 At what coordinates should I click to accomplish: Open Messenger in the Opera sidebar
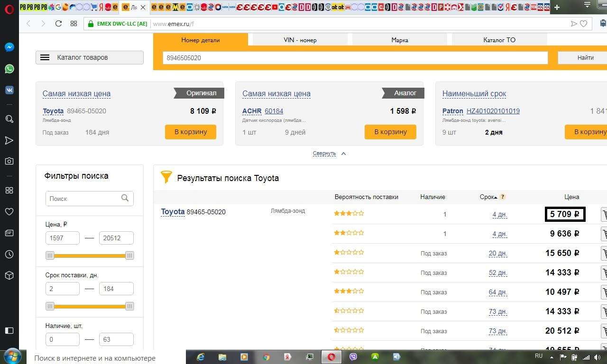tap(9, 47)
